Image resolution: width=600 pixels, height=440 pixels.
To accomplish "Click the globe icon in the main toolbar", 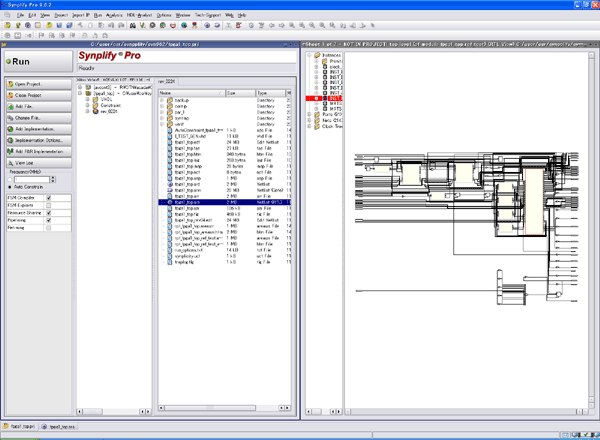I will tap(184, 25).
